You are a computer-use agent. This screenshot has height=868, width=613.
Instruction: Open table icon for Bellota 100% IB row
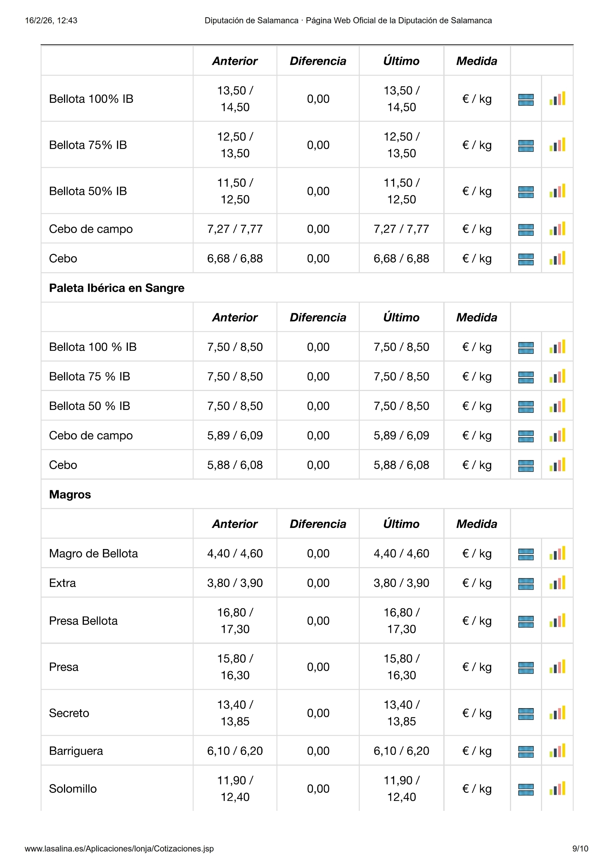[x=526, y=100]
